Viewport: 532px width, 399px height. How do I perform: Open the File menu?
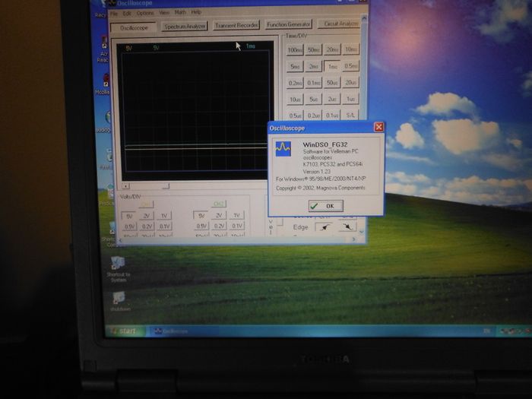click(114, 14)
